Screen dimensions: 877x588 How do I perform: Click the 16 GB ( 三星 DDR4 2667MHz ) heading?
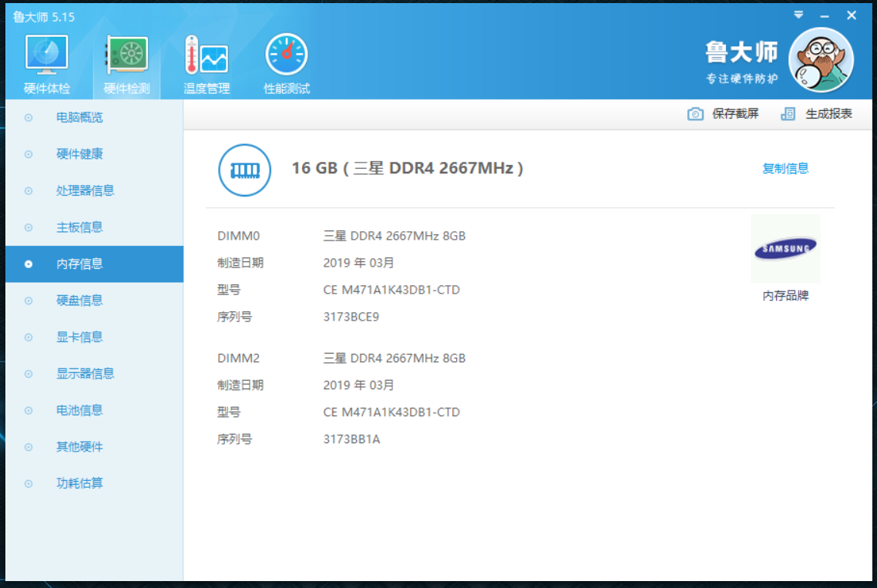pyautogui.click(x=407, y=168)
